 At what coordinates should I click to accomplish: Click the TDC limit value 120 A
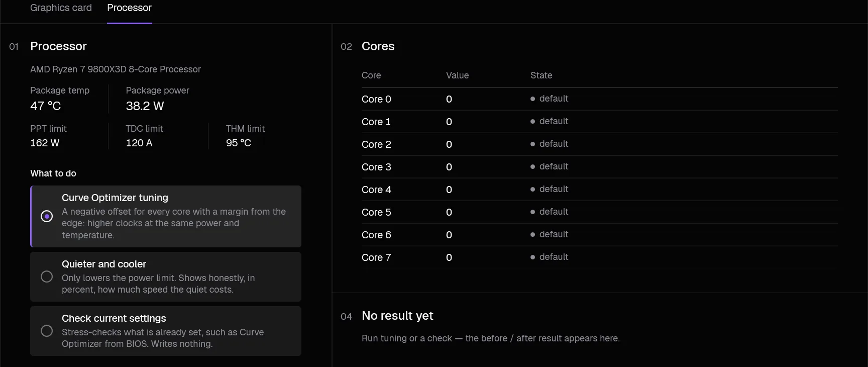tap(139, 143)
